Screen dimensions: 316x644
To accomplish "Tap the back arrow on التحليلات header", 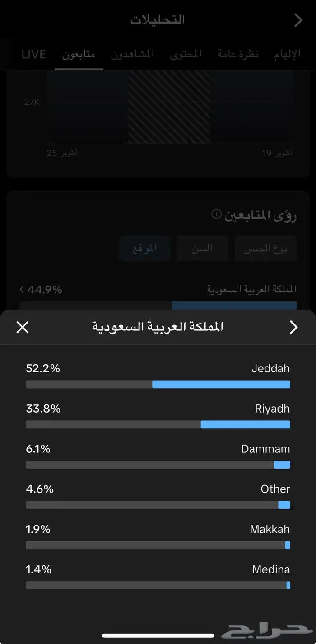I will pyautogui.click(x=298, y=20).
